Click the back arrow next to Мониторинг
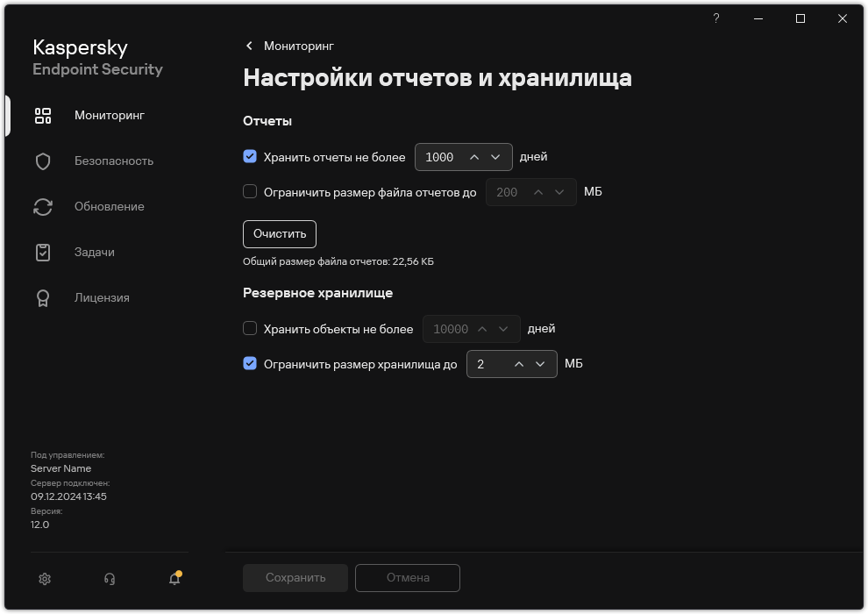Viewport: 868px width, 614px height. click(x=249, y=46)
